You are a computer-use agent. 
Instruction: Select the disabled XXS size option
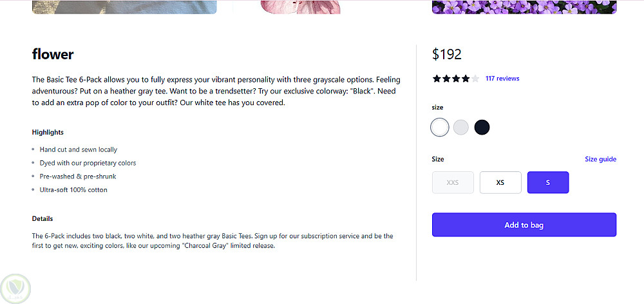[x=453, y=182]
